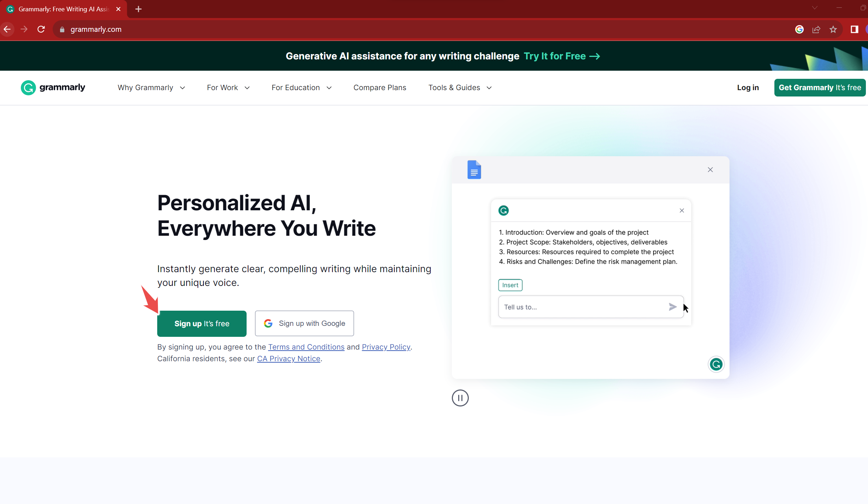
Task: Open the browser side panel icon
Action: tap(854, 29)
